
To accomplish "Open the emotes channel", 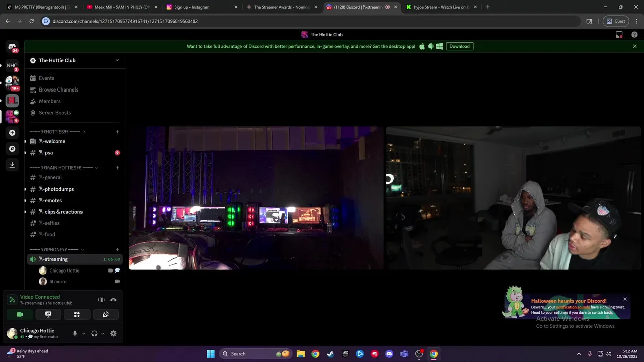I will coord(74,200).
